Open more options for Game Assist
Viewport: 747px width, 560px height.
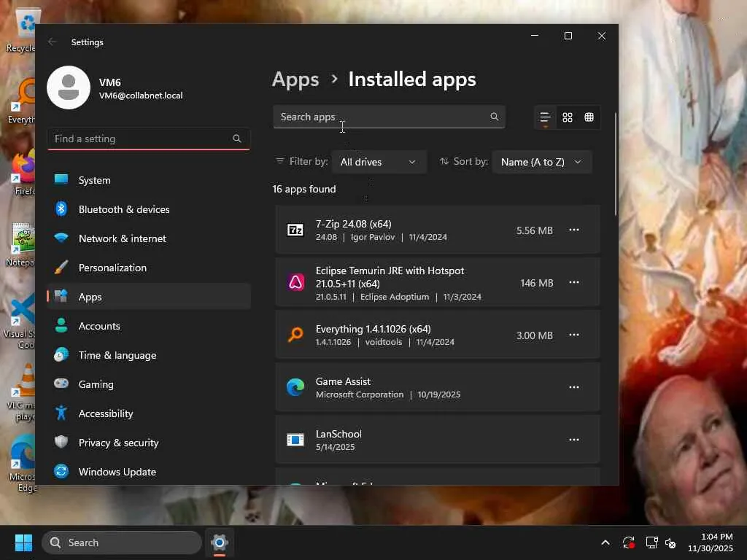coord(574,387)
